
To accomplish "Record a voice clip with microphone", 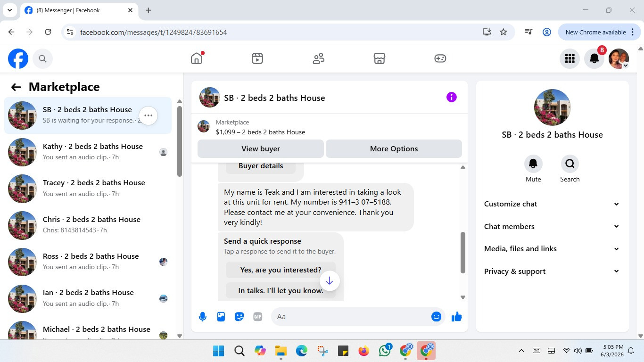I will tap(203, 317).
